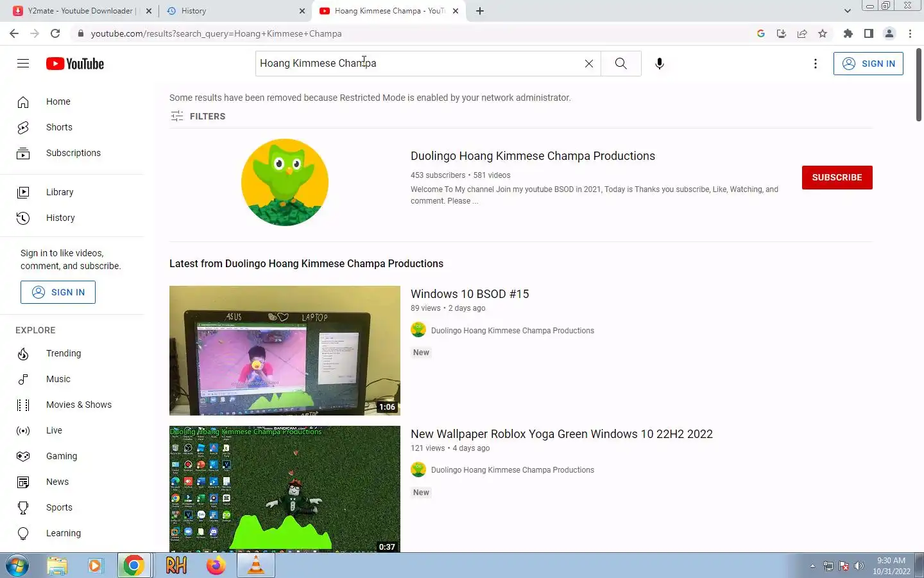
Task: Open VLC media player from the taskbar
Action: 256,566
